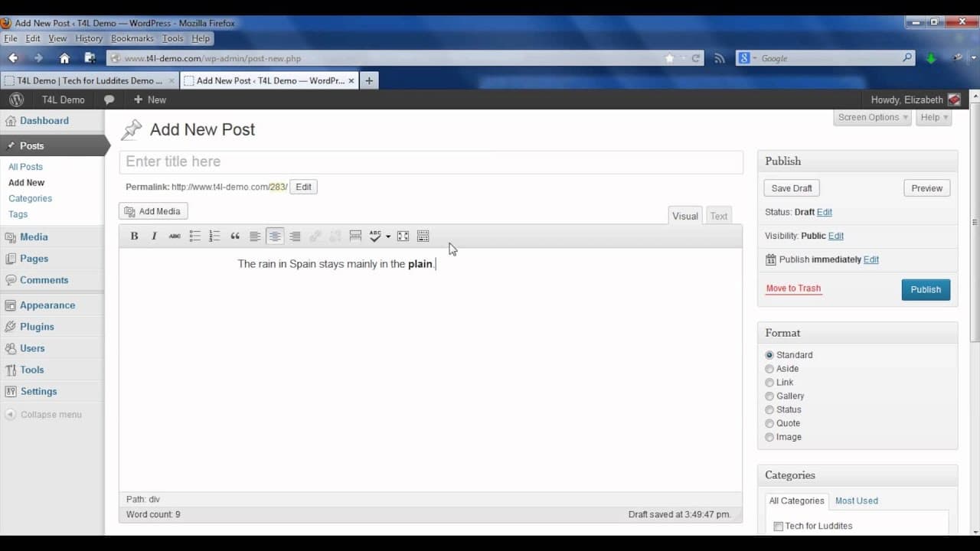Image resolution: width=980 pixels, height=551 pixels.
Task: Apply blockquote formatting
Action: coord(235,236)
